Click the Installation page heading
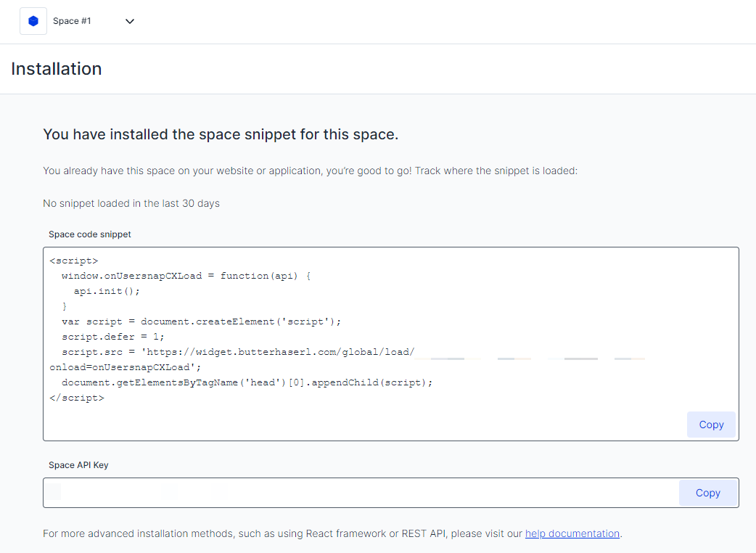Viewport: 756px width, 553px height. (57, 68)
